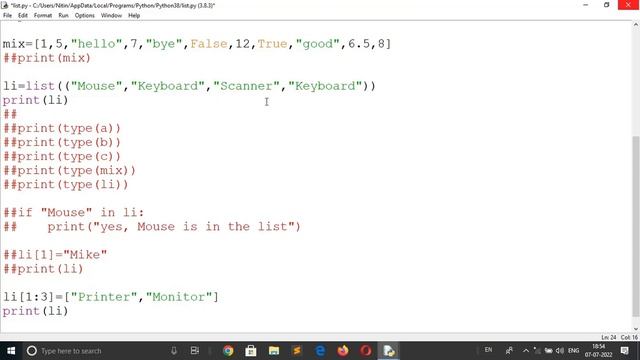This screenshot has width=640, height=360.
Task: Click on the "hello" string in mix list
Action: click(96, 43)
